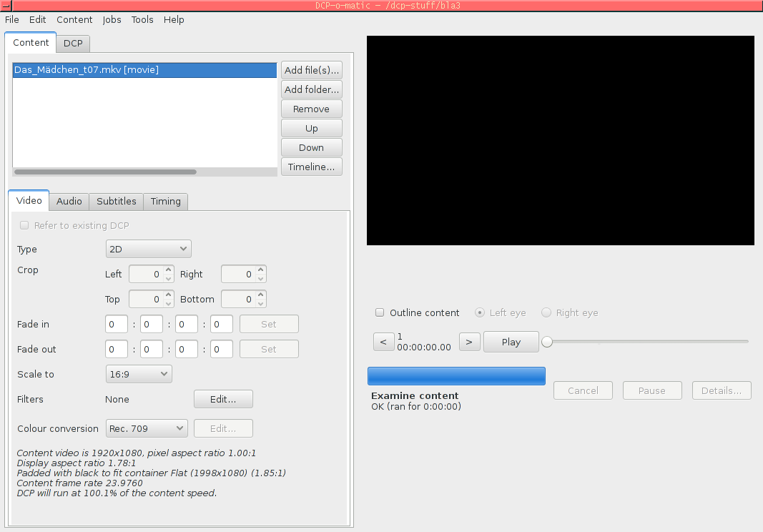Open the Content menu
The width and height of the screenshot is (763, 532).
coord(74,19)
